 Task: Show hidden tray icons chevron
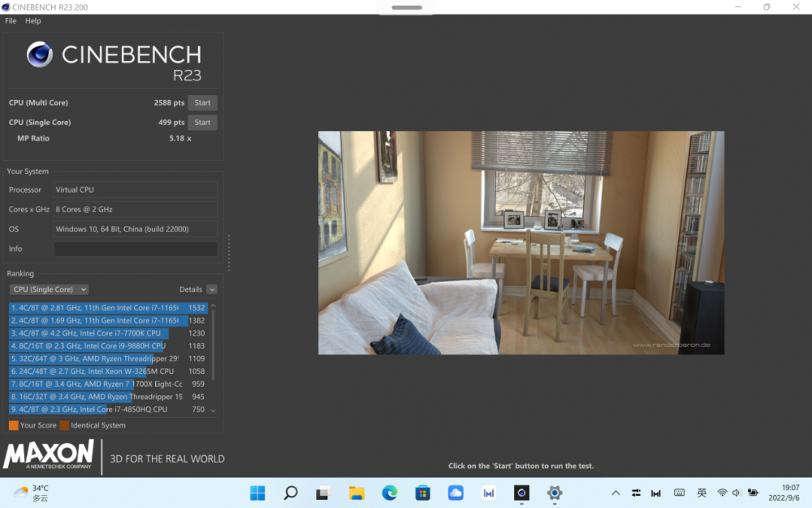(x=615, y=493)
